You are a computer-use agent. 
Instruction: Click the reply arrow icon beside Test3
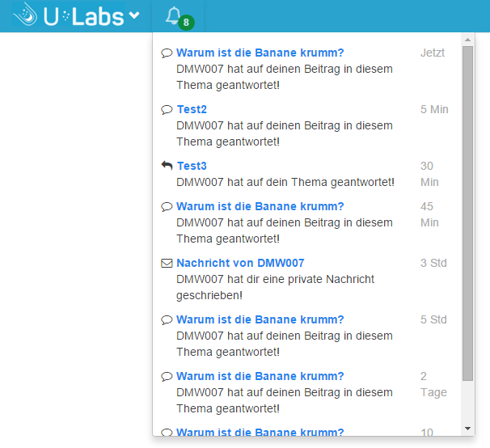pyautogui.click(x=167, y=166)
